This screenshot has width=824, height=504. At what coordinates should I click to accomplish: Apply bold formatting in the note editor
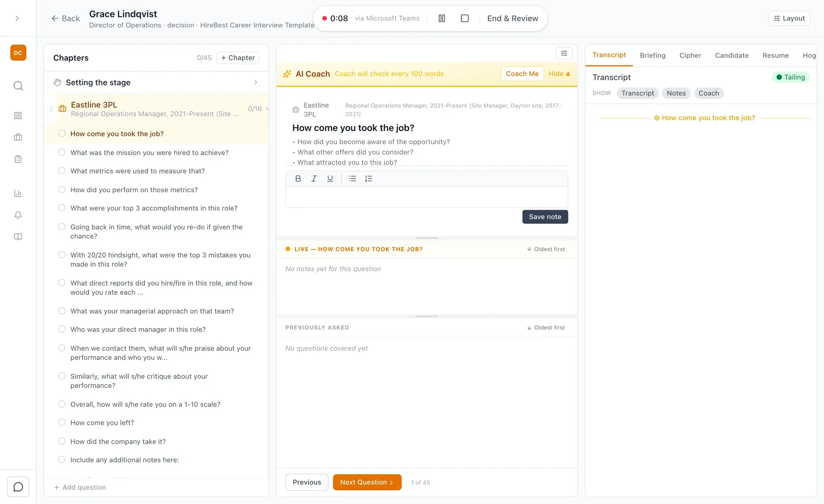(x=298, y=179)
